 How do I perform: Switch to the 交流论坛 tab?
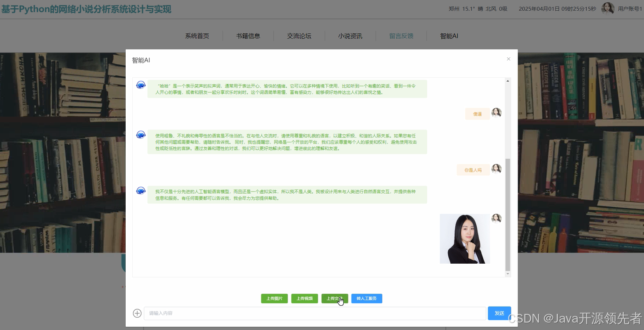pyautogui.click(x=299, y=36)
